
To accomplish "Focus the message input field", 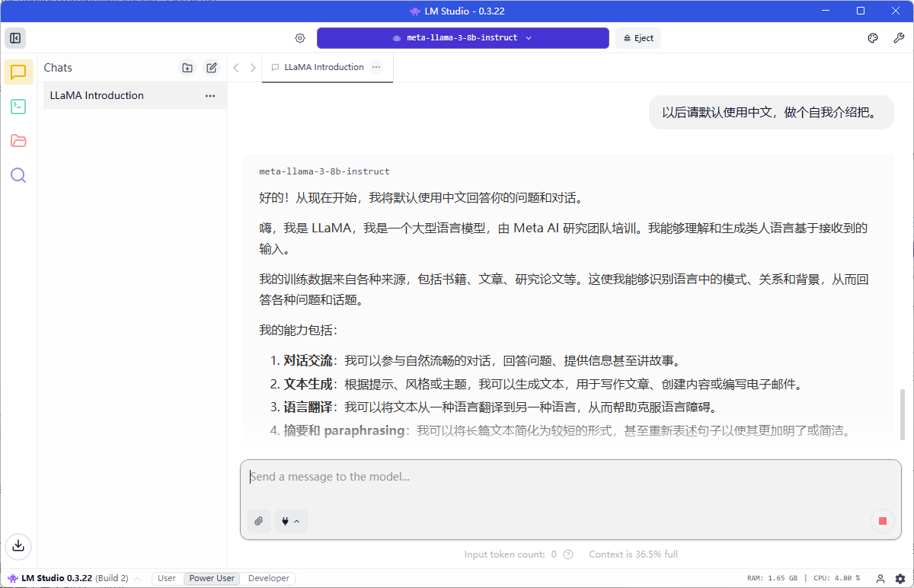I will click(x=570, y=478).
